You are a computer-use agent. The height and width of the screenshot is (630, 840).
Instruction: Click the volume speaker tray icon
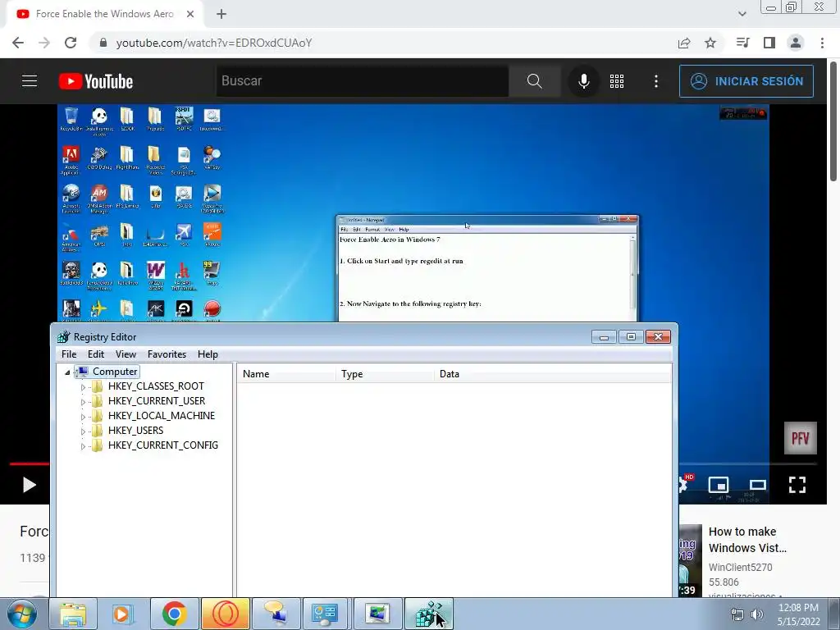click(757, 614)
